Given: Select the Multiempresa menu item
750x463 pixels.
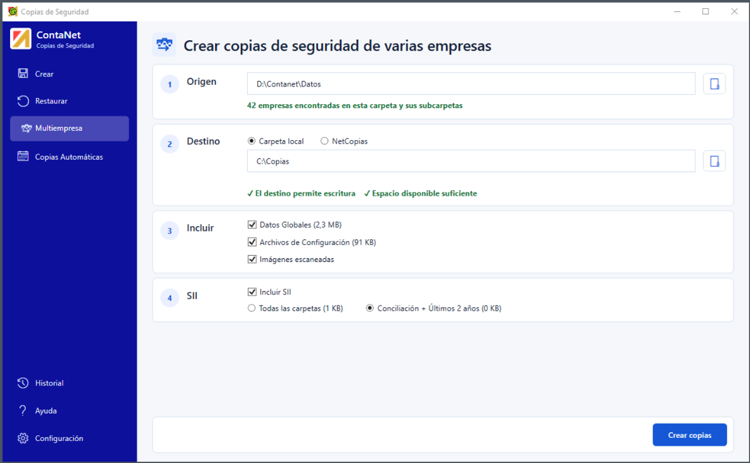Looking at the screenshot, I should point(69,128).
